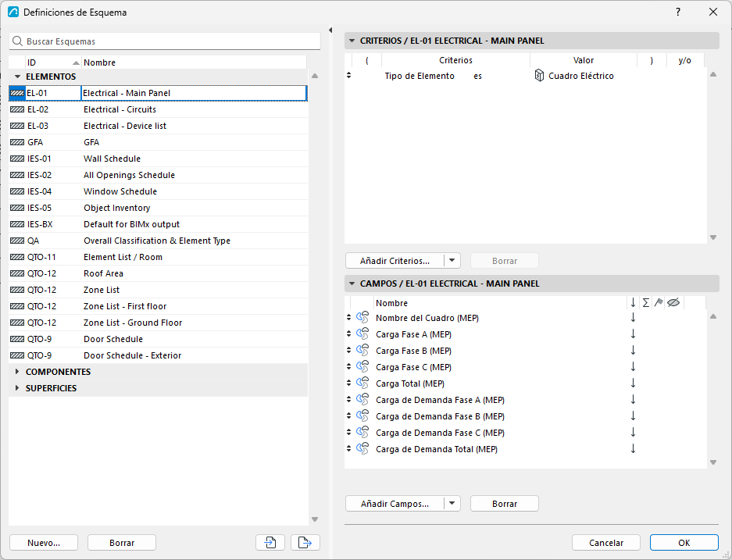
Task: Click the export scheme icon button
Action: click(305, 542)
